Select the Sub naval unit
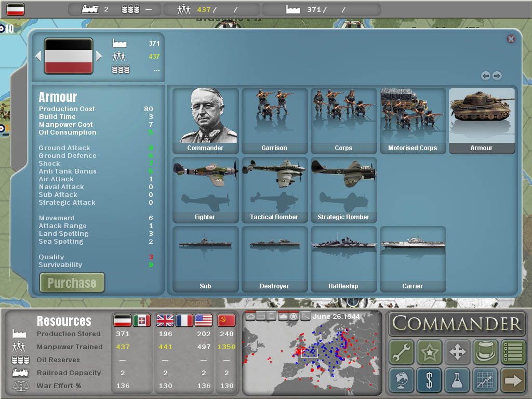The width and height of the screenshot is (532, 399). [205, 259]
